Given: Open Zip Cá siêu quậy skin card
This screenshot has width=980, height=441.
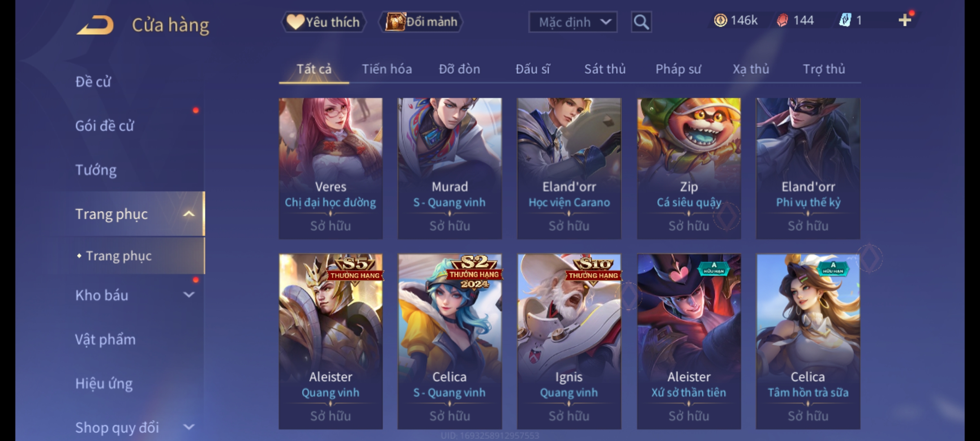Looking at the screenshot, I should [688, 168].
